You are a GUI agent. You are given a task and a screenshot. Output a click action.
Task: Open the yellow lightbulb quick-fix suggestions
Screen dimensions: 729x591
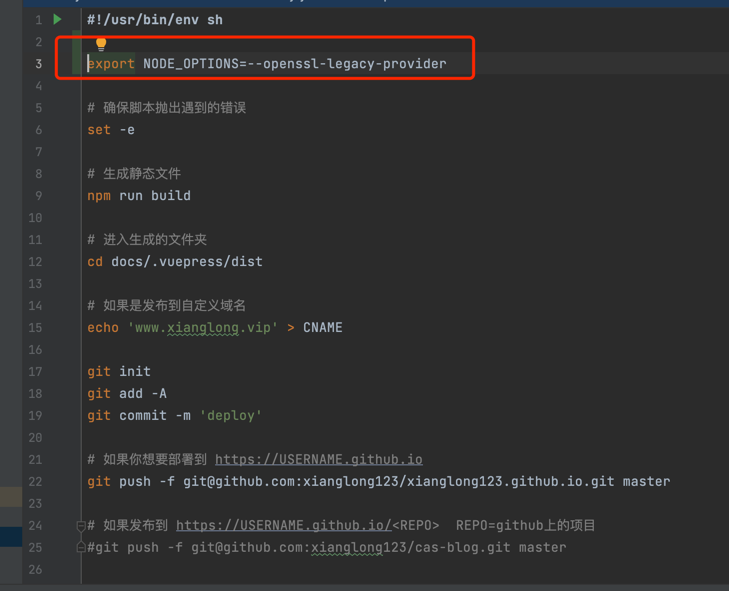click(101, 44)
